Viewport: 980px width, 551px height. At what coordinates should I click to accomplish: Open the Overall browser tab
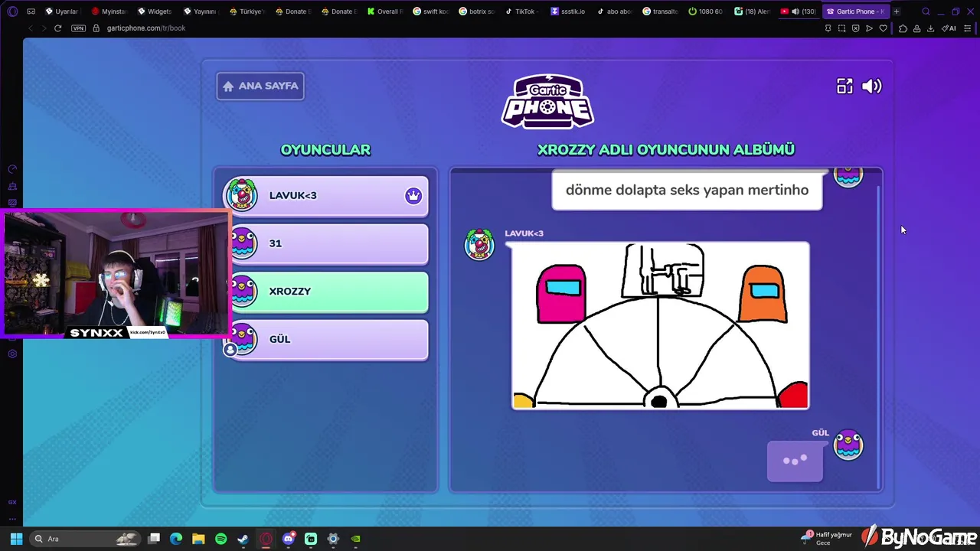(x=384, y=11)
